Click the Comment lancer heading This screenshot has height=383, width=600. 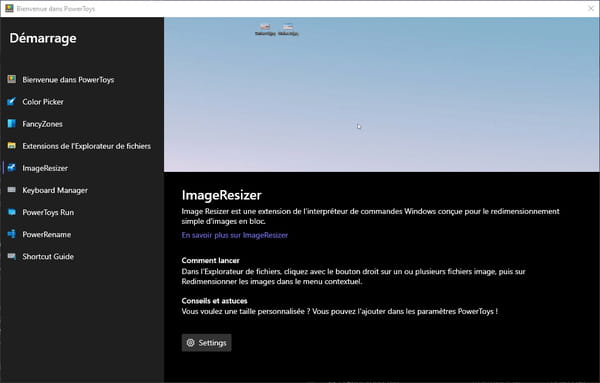click(x=210, y=261)
